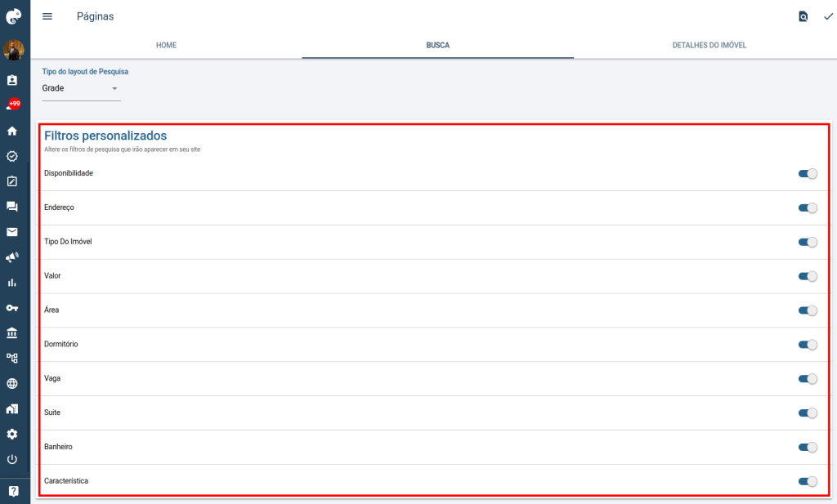837x504 pixels.
Task: Switch to the BUSCA tab
Action: point(438,45)
